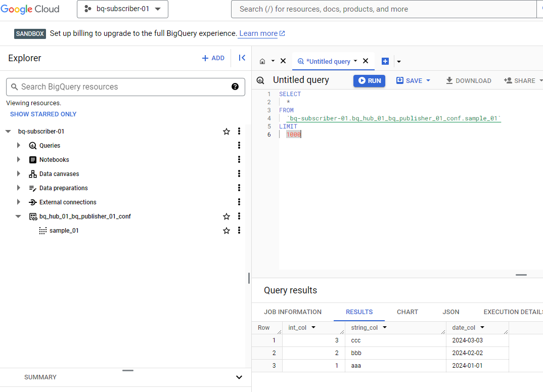
Task: Click SHARE in the query toolbar
Action: click(520, 81)
